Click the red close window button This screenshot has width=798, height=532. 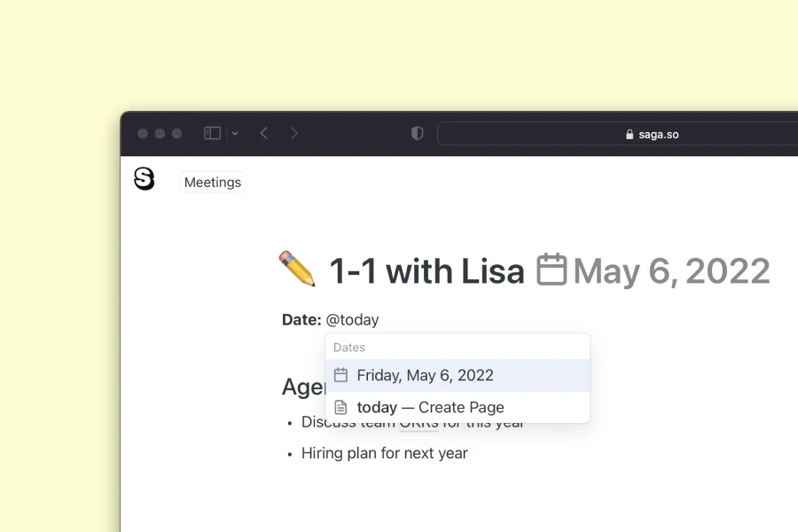click(143, 133)
